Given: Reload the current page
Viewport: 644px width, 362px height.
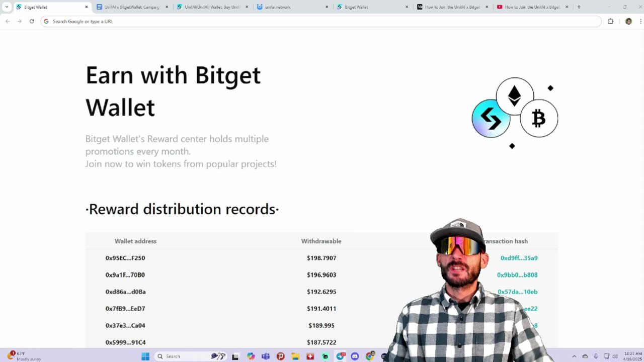Looking at the screenshot, I should click(x=32, y=21).
